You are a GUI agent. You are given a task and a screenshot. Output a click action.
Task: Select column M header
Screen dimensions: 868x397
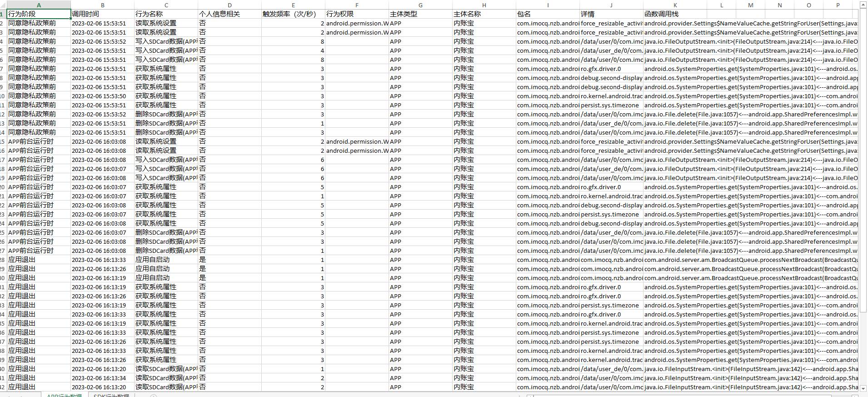coord(751,5)
